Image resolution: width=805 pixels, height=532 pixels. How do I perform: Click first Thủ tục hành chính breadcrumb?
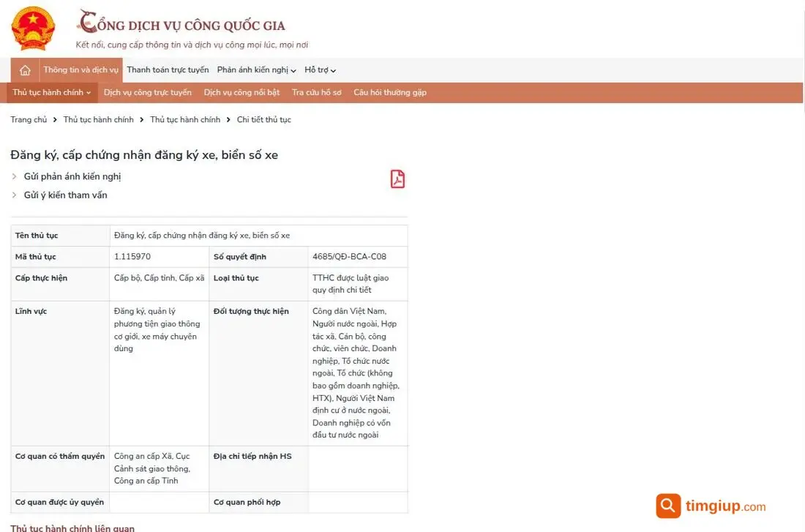coord(98,120)
